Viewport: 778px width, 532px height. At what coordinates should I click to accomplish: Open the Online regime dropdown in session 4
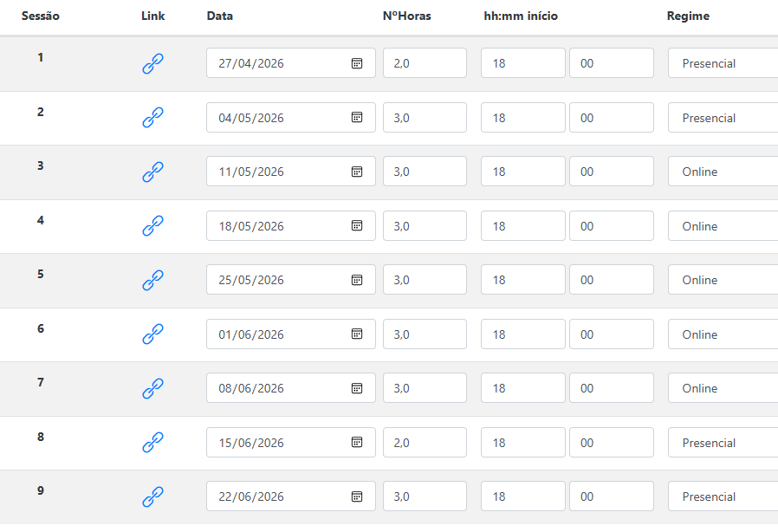[723, 226]
